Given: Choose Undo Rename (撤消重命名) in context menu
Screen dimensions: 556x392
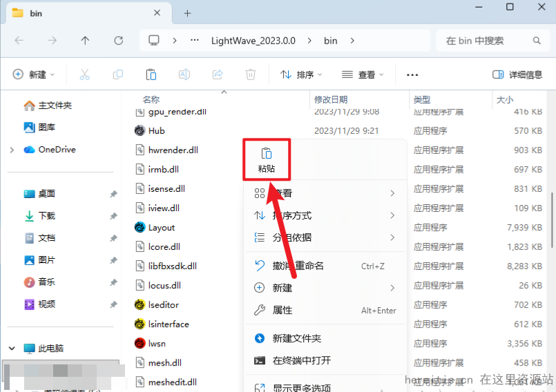Looking at the screenshot, I should pos(325,266).
